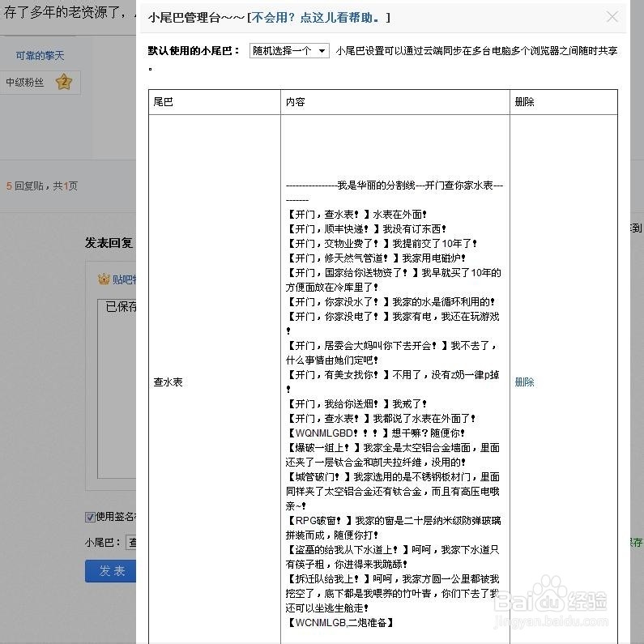Click the crown 贴吧 icon above reply box
644x644 pixels.
click(x=104, y=279)
